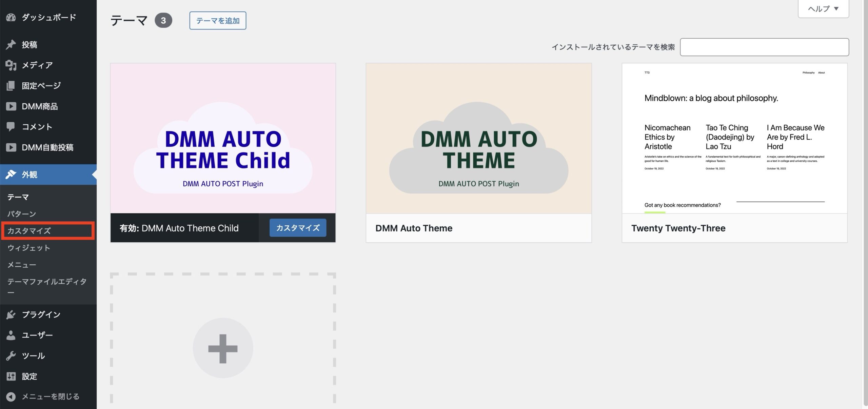Click the ツール wrench icon
Image resolution: width=868 pixels, height=409 pixels.
coord(11,356)
